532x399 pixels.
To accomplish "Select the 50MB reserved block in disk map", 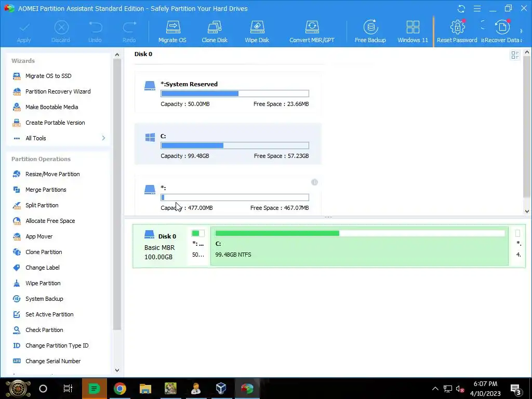I will coord(198,246).
